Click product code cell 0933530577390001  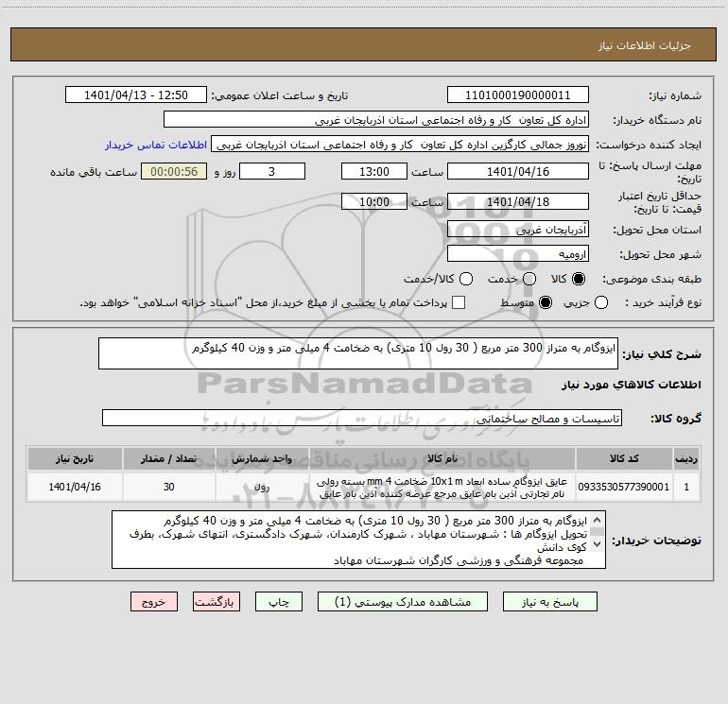pyautogui.click(x=624, y=487)
